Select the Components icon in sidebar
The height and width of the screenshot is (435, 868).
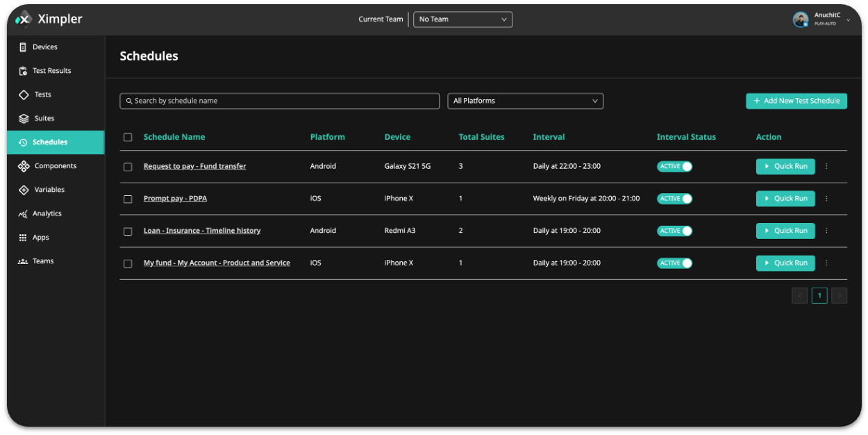click(24, 166)
